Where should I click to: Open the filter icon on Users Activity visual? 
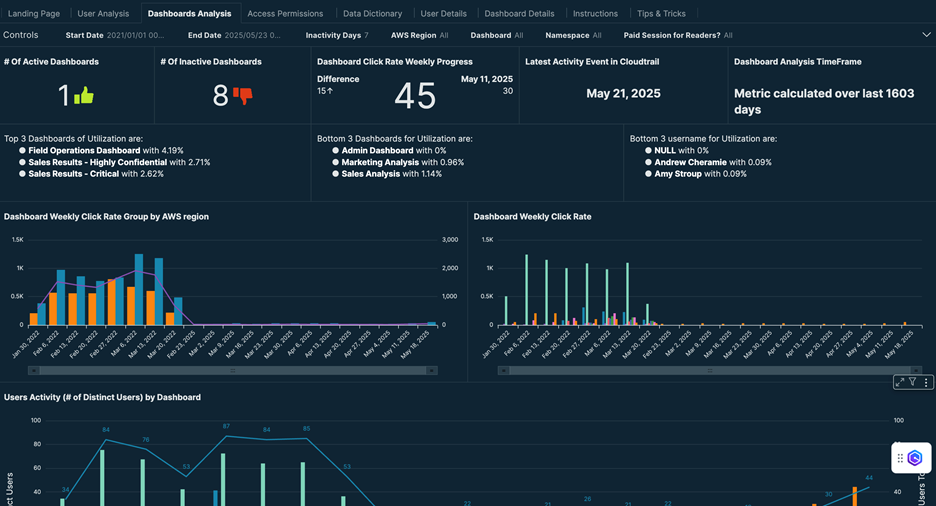coord(913,382)
